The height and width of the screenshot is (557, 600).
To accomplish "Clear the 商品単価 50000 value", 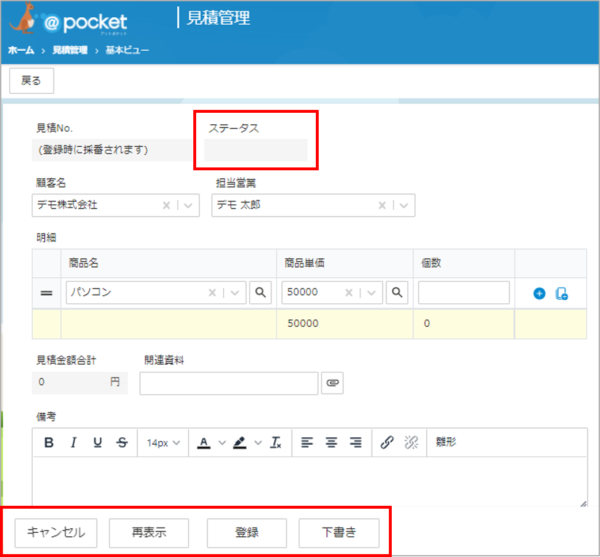I will [349, 293].
